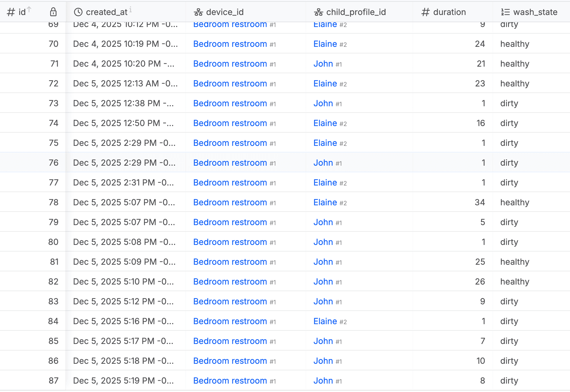
Task: Select created_at cell Dec 5, 2025 2:31 PM
Action: tap(126, 182)
